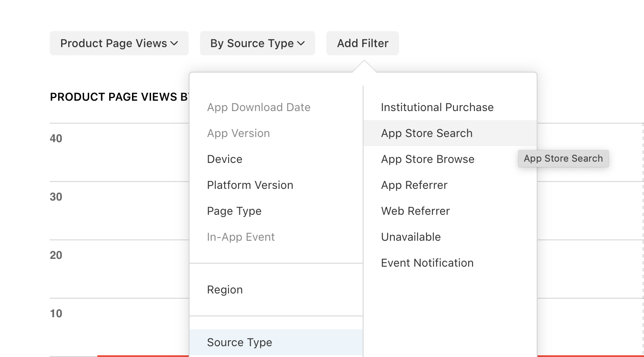Viewport: 644px width, 357px height.
Task: Choose the Page Type filter
Action: (x=234, y=211)
